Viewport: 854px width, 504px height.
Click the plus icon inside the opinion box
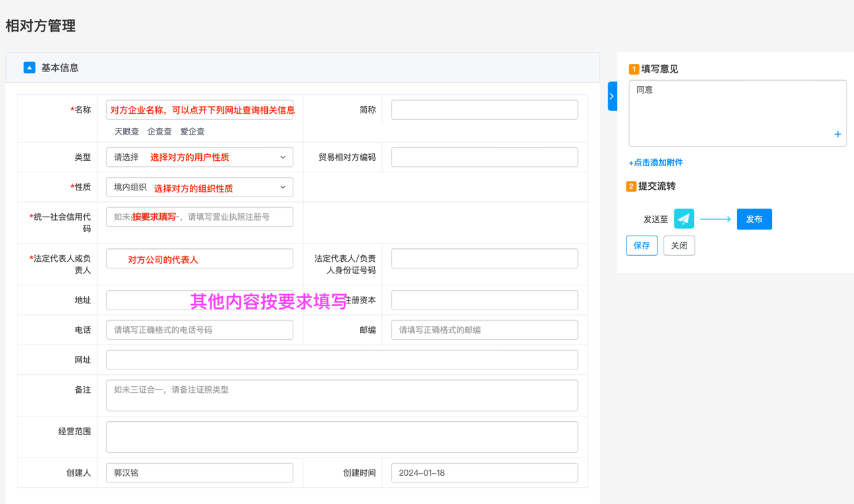point(837,134)
